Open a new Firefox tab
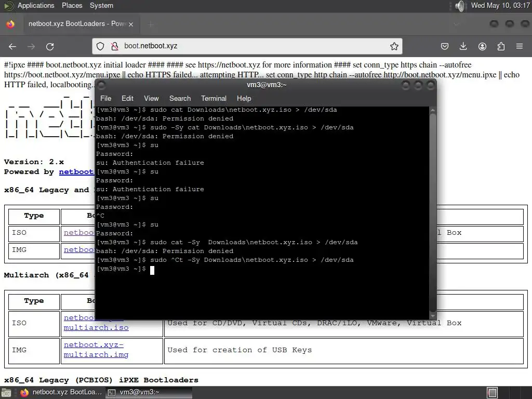 click(151, 24)
